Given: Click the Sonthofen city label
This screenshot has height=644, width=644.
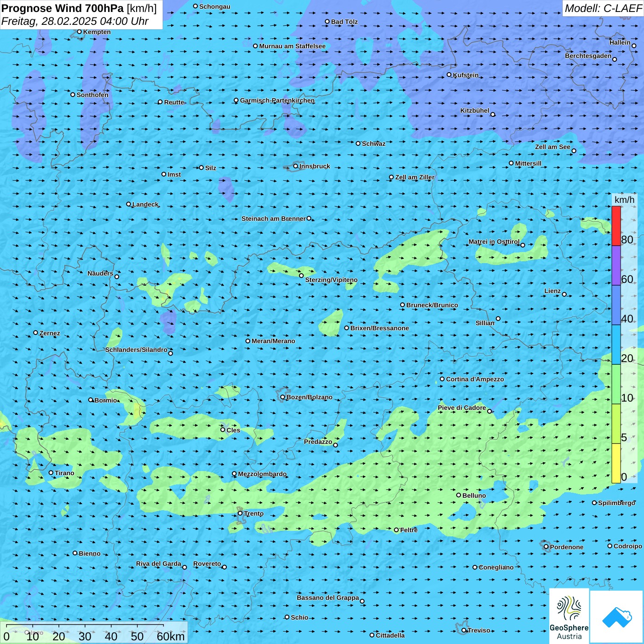Looking at the screenshot, I should tap(92, 95).
